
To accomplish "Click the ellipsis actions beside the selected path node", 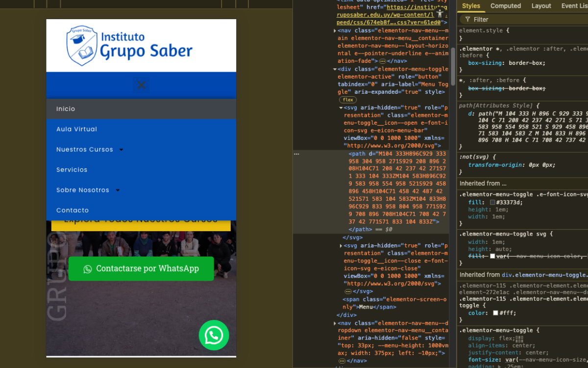I will pyautogui.click(x=296, y=154).
